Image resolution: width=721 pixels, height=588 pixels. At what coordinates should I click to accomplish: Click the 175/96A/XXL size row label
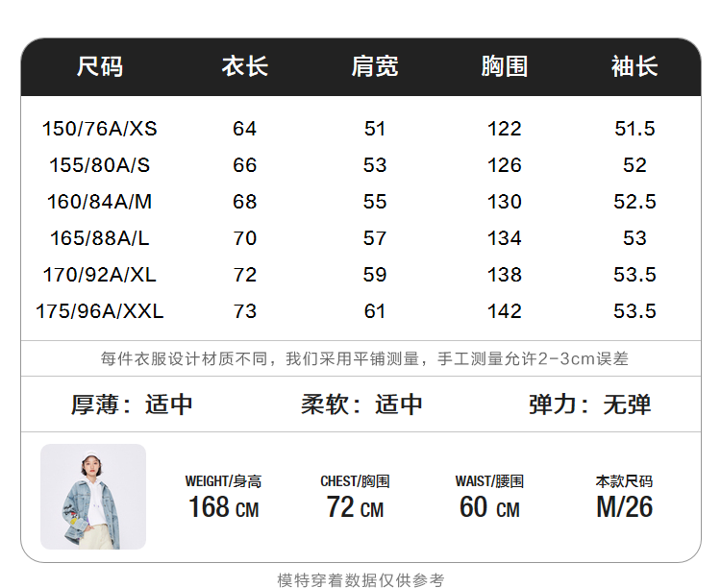[100, 311]
